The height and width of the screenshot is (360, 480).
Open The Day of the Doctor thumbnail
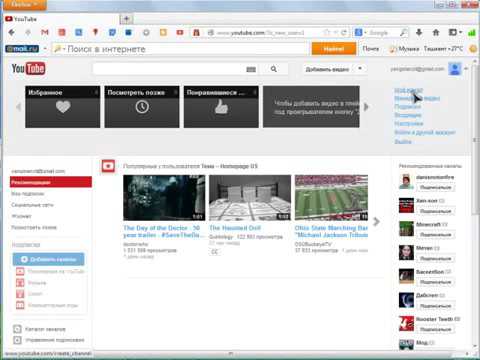(164, 198)
